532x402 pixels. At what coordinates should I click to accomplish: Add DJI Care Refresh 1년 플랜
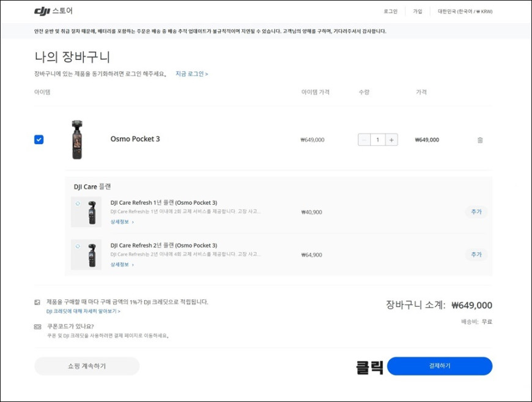point(476,212)
